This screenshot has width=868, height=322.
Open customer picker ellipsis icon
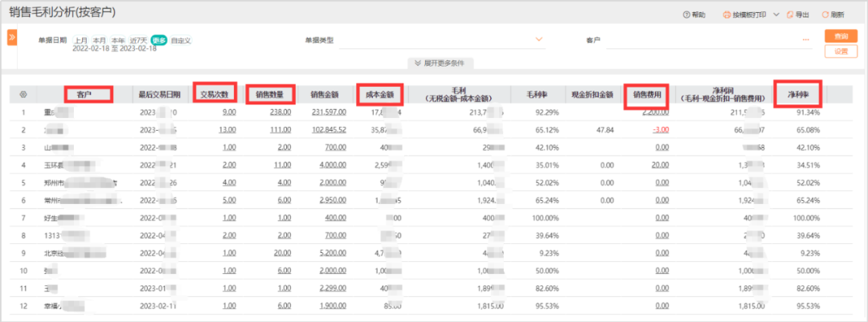pos(805,40)
